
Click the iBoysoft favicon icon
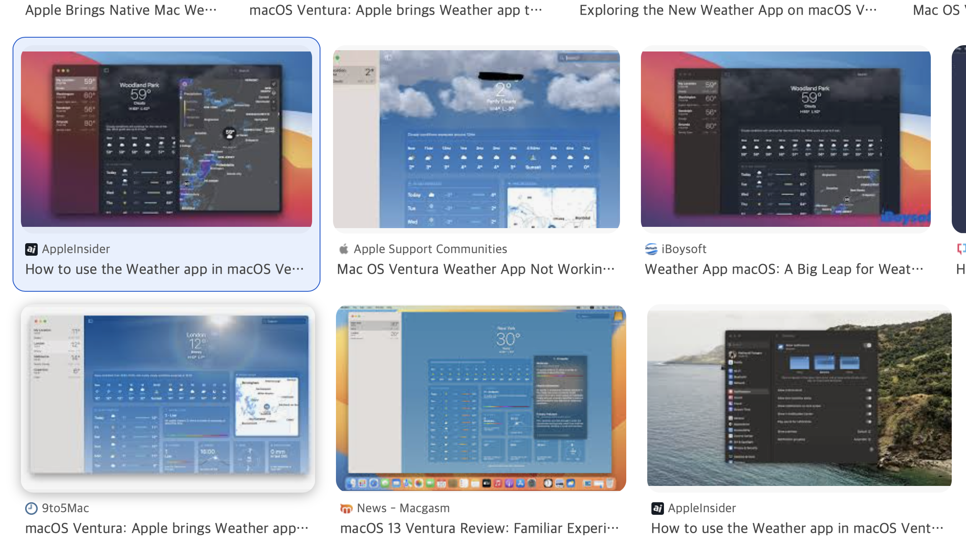pos(651,249)
